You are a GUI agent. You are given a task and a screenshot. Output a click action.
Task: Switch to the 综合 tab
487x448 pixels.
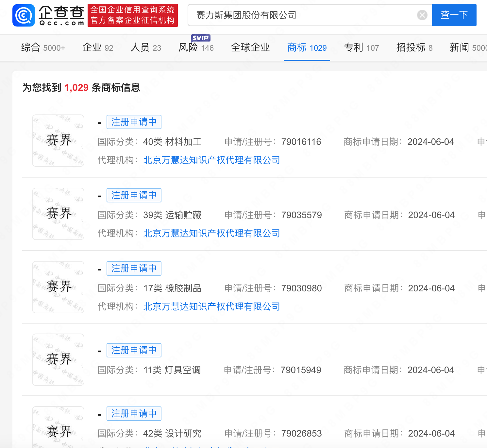point(43,48)
